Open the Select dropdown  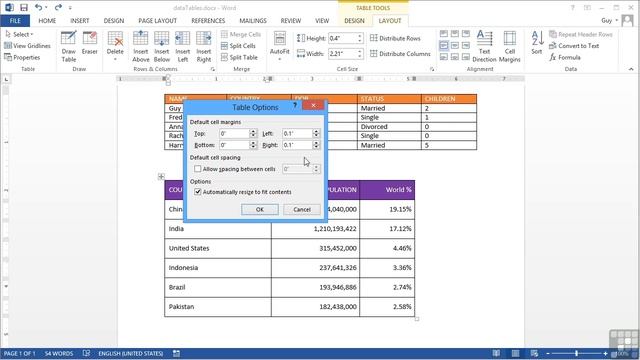click(19, 34)
